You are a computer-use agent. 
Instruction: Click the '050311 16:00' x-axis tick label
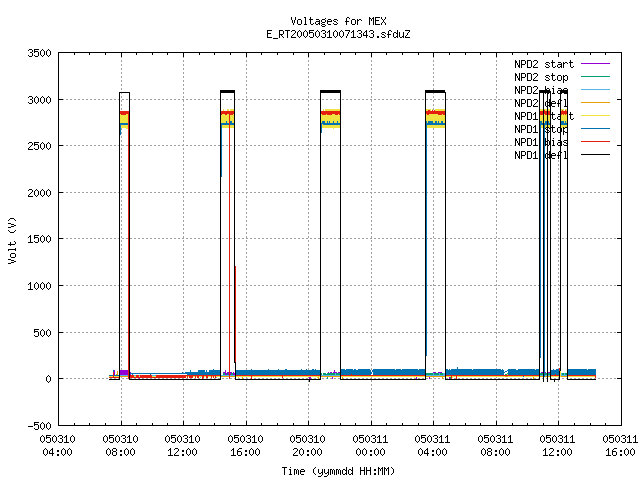[x=620, y=446]
